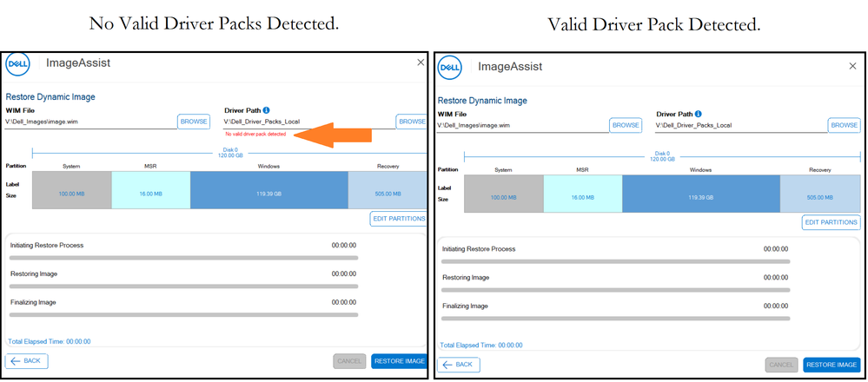
Task: Click 'Restore Dynamic Image' heading in left window
Action: point(50,97)
